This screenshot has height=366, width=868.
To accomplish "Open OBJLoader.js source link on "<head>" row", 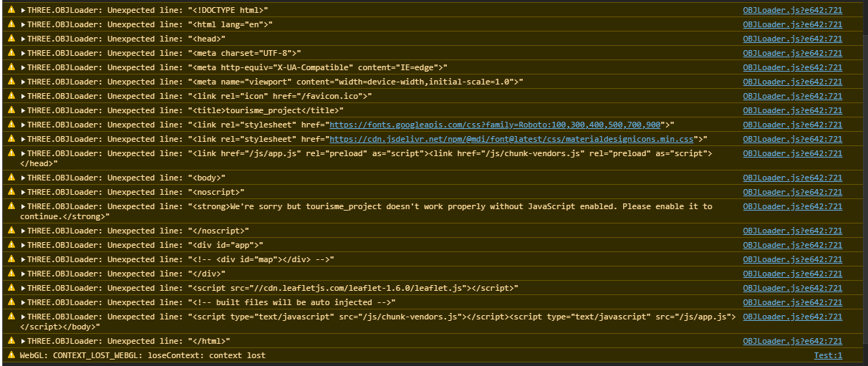I will (793, 39).
